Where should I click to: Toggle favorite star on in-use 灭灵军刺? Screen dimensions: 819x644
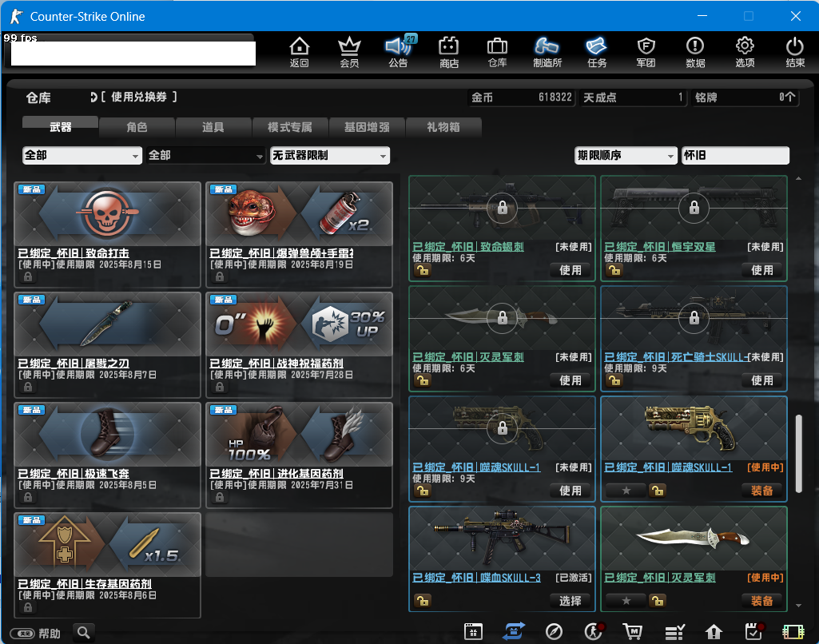click(x=626, y=601)
